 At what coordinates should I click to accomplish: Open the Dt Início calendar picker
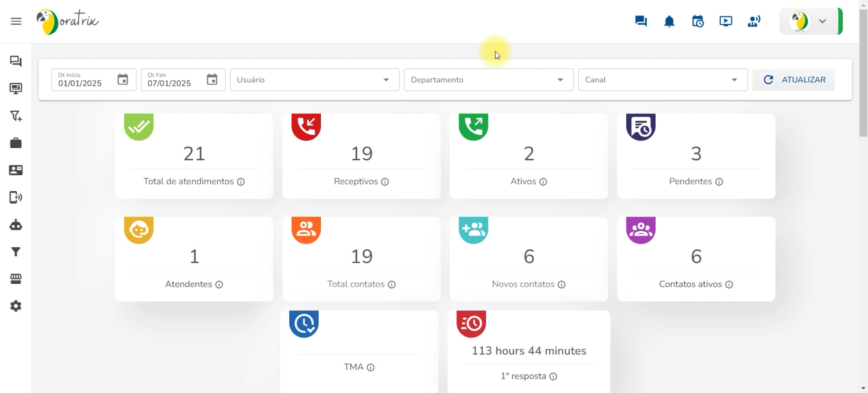pos(123,79)
